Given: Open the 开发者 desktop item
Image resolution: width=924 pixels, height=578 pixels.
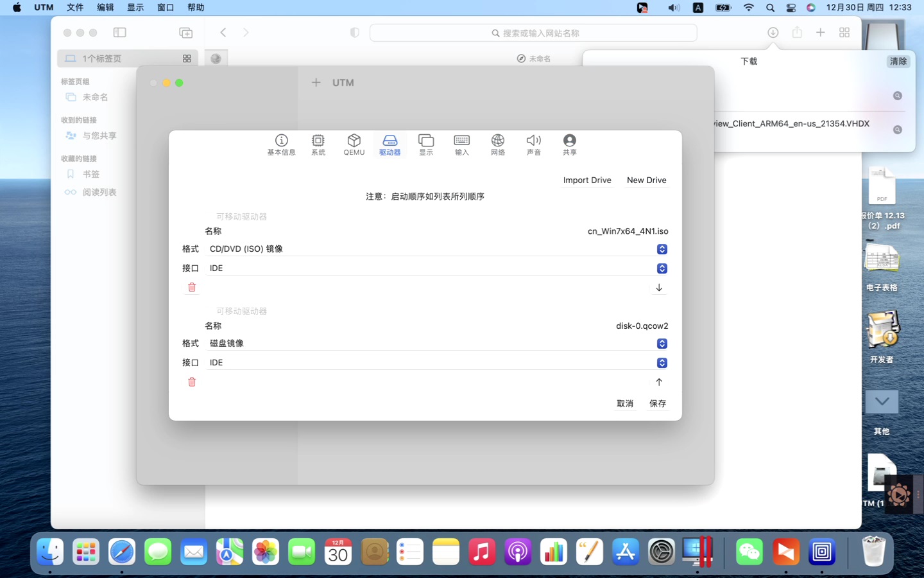Looking at the screenshot, I should coord(882,337).
